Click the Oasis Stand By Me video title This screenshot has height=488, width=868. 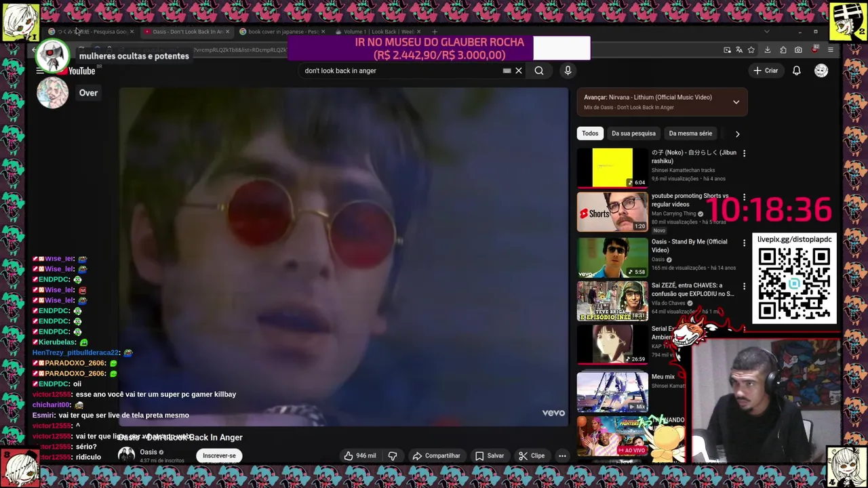click(689, 246)
